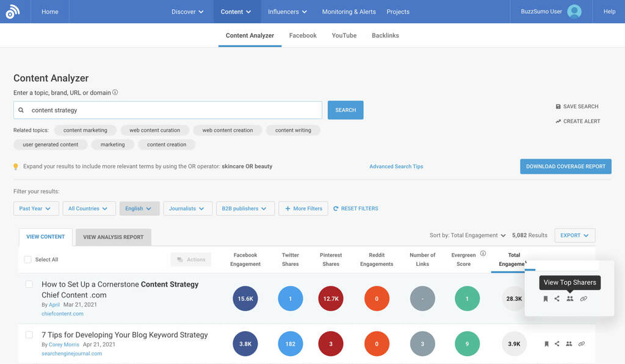Switch to the Backlinks tab
This screenshot has height=364, width=625.
(385, 35)
